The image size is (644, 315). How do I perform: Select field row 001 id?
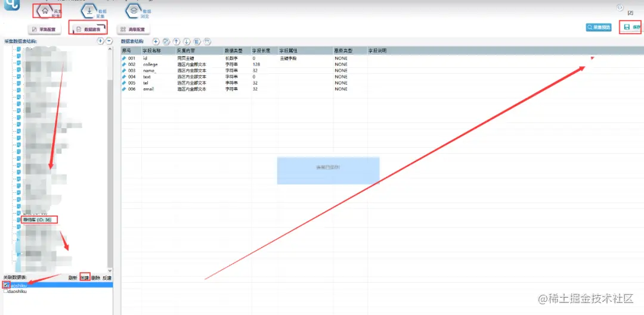pos(382,58)
